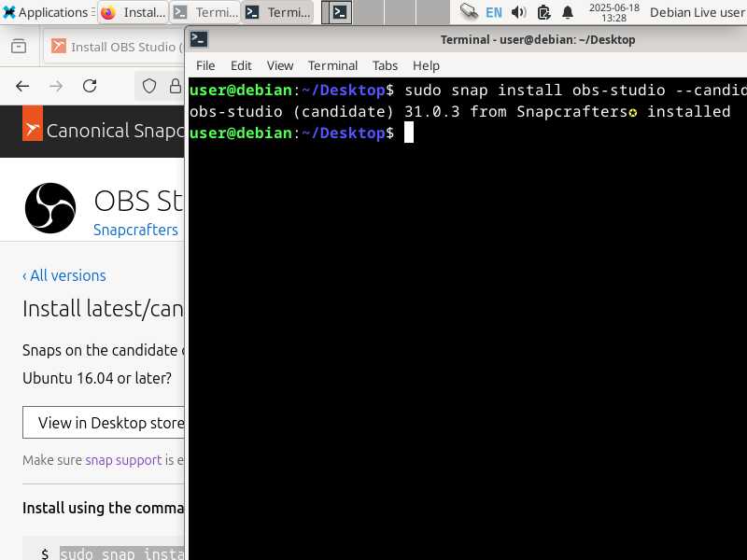The image size is (747, 560).
Task: Open the View menu in Terminal
Action: click(279, 65)
